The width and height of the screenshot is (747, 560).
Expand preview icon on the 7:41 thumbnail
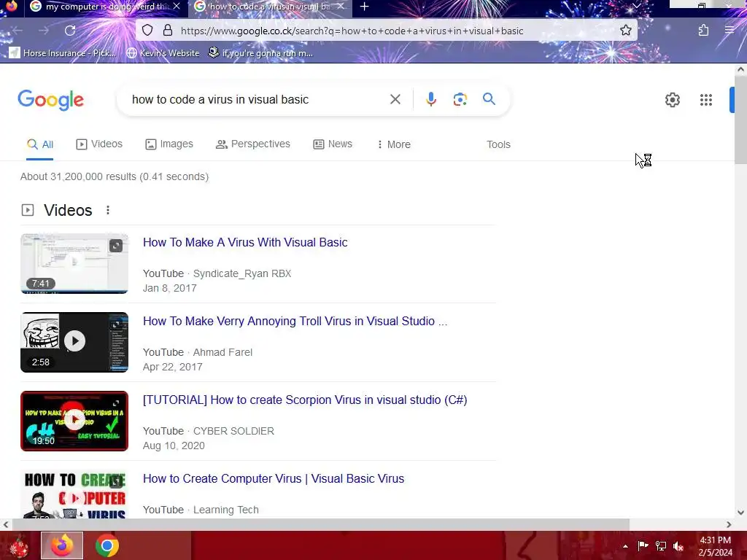(x=116, y=246)
